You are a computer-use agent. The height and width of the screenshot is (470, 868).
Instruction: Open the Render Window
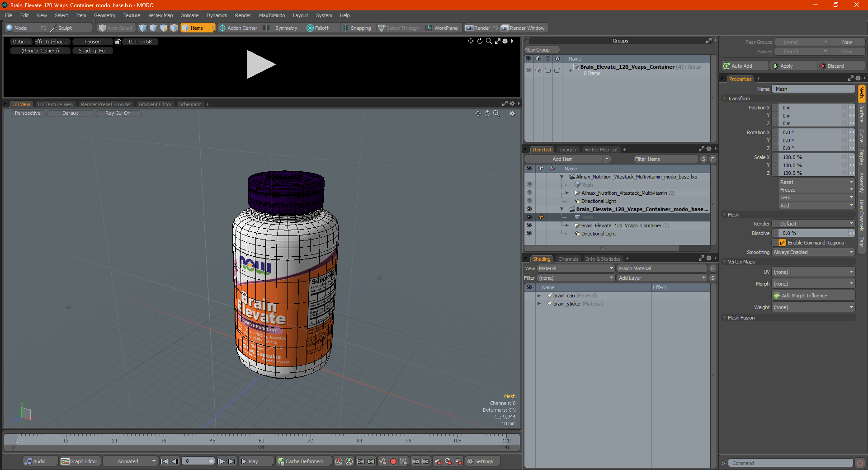coord(523,28)
